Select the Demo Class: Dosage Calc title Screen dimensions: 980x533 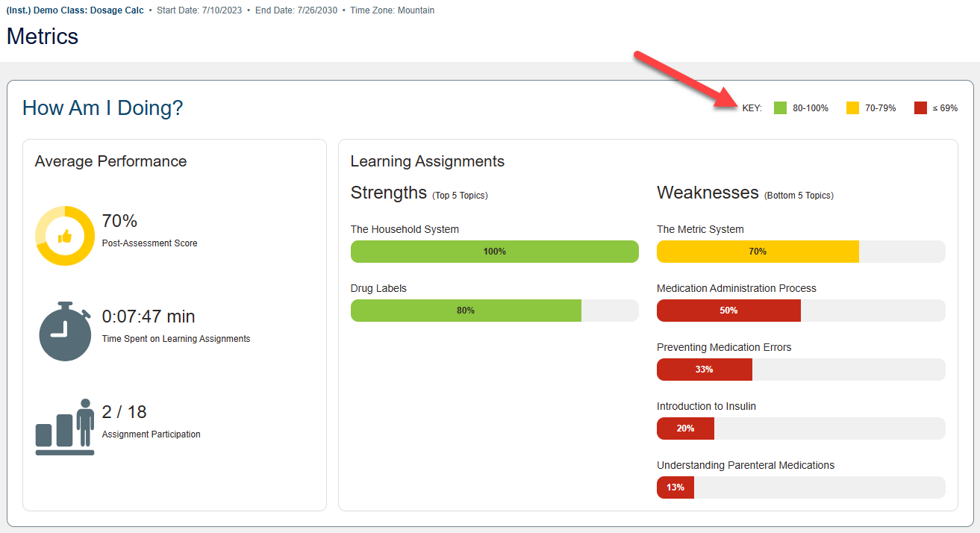[x=75, y=10]
